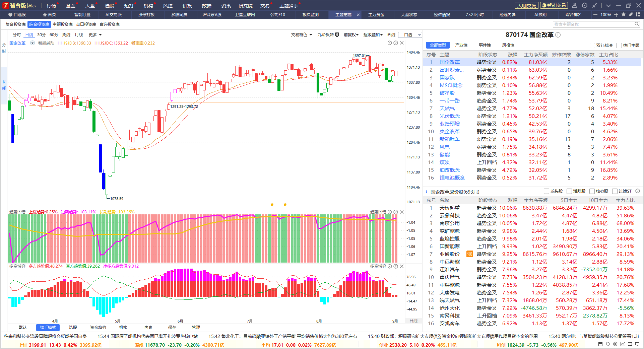644x349 pixels.
Task: Click the search magnifier icon in theme search
Action: tap(637, 24)
